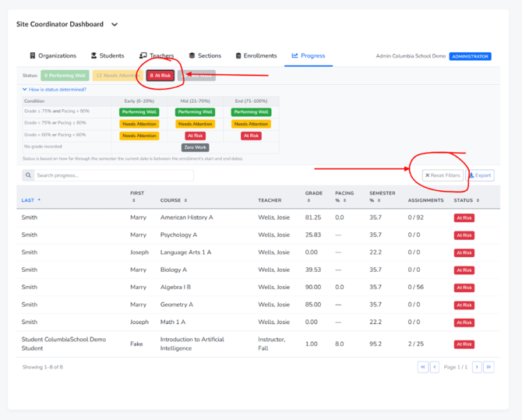Click the assignments value 2 / 25
Image resolution: width=522 pixels, height=420 pixels.
(x=416, y=344)
